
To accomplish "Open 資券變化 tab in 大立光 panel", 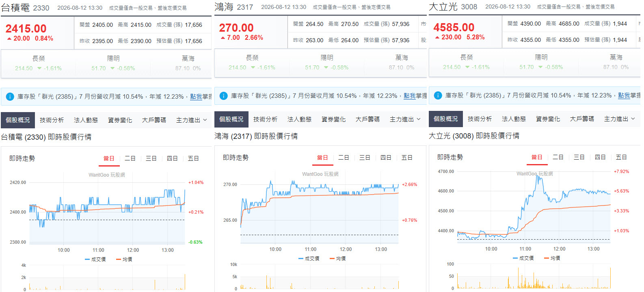I will click(548, 119).
